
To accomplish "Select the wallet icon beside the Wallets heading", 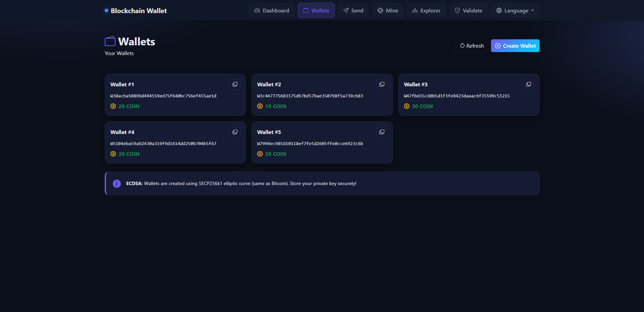I will point(110,41).
